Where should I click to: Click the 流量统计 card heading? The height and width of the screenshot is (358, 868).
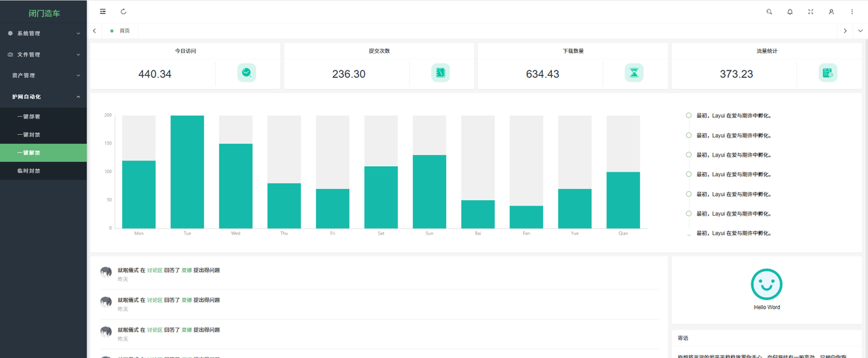tap(767, 51)
